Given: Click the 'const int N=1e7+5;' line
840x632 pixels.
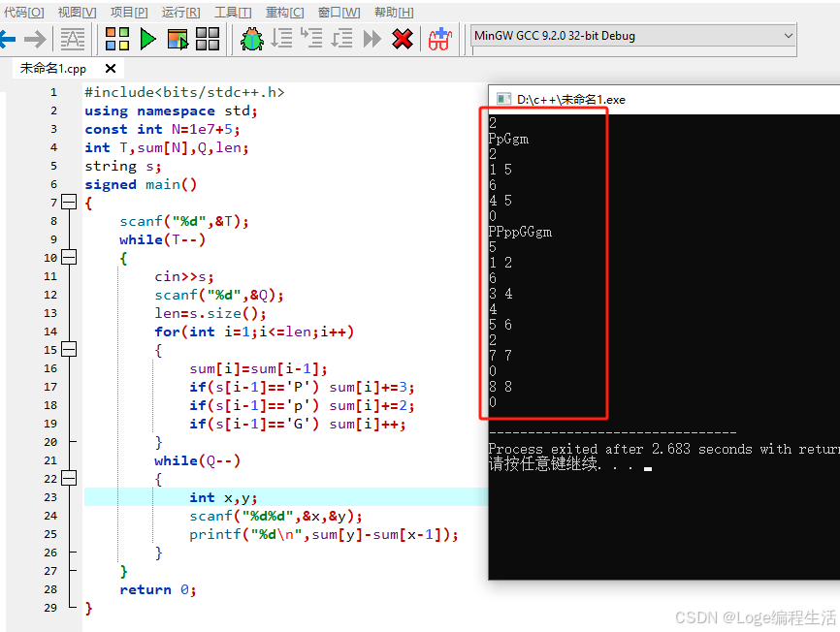Looking at the screenshot, I should click(x=162, y=130).
